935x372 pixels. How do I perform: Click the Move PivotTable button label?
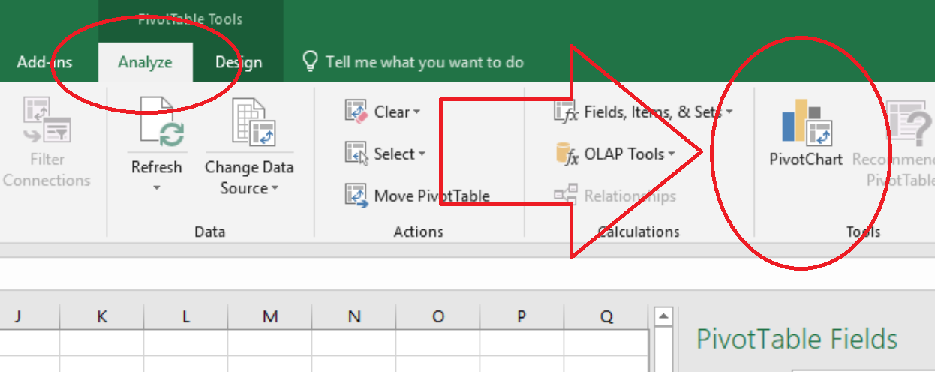(x=432, y=196)
